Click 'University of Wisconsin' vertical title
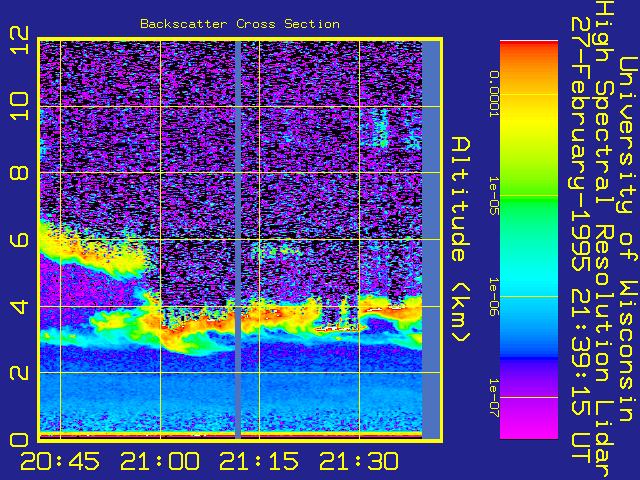This screenshot has height=480, width=640. (629, 240)
